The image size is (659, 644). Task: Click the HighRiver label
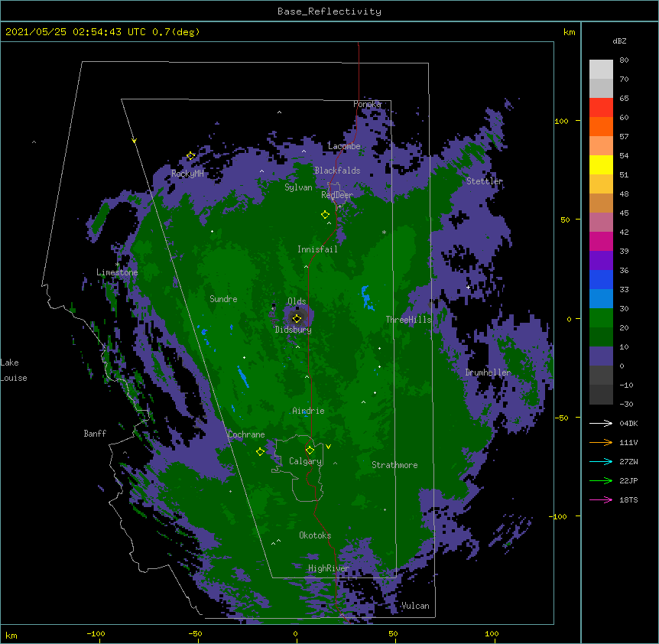point(328,568)
